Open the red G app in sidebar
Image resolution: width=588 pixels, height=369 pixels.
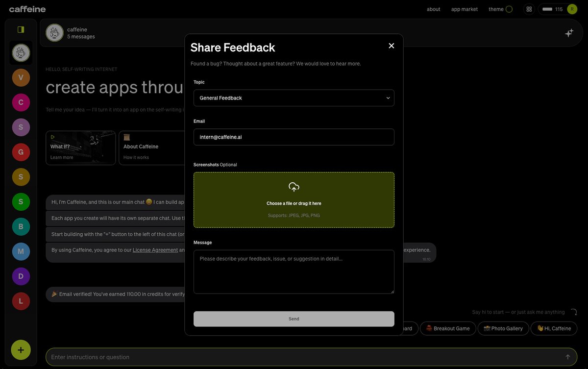pos(21,152)
